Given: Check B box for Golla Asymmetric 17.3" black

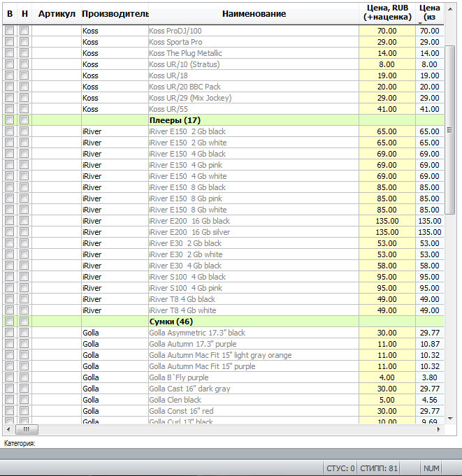Looking at the screenshot, I should point(9,333).
